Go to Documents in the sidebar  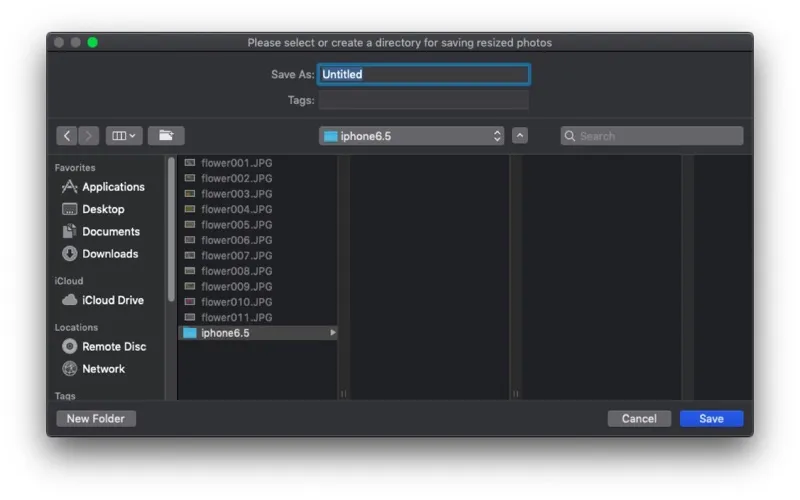(110, 231)
